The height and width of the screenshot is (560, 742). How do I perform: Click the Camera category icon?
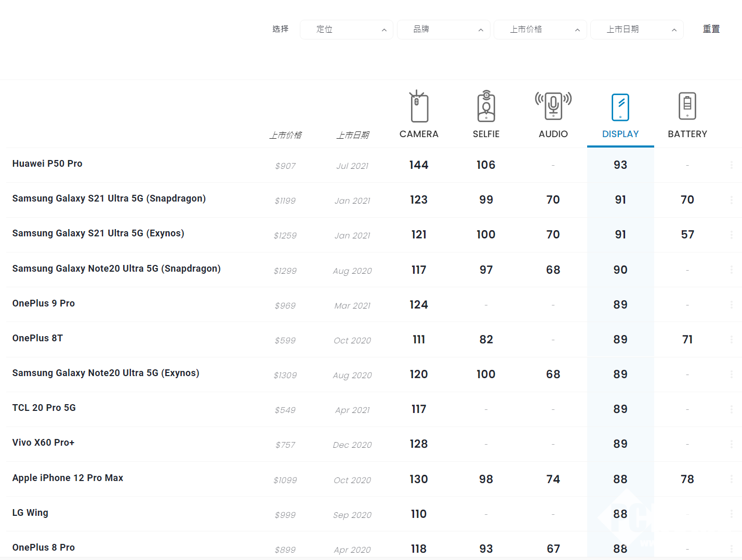419,106
